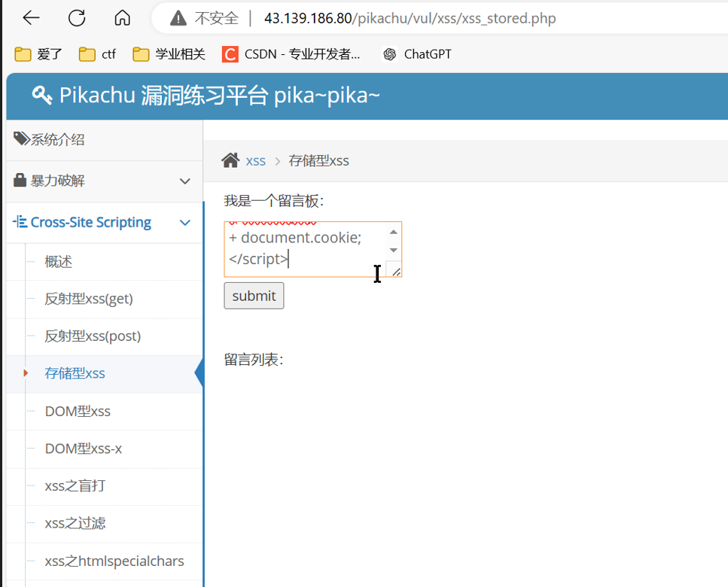Viewport: 728px width, 587px height.
Task: Click the URL in the address bar
Action: pyautogui.click(x=410, y=19)
